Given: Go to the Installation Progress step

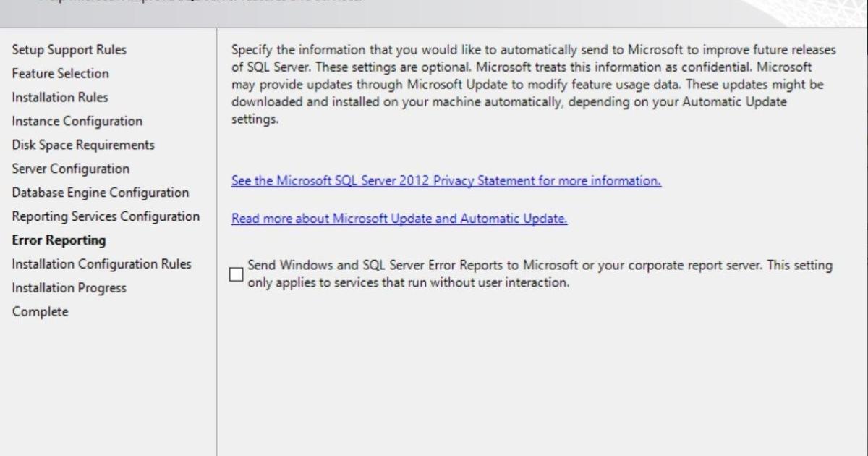Looking at the screenshot, I should pyautogui.click(x=69, y=288).
